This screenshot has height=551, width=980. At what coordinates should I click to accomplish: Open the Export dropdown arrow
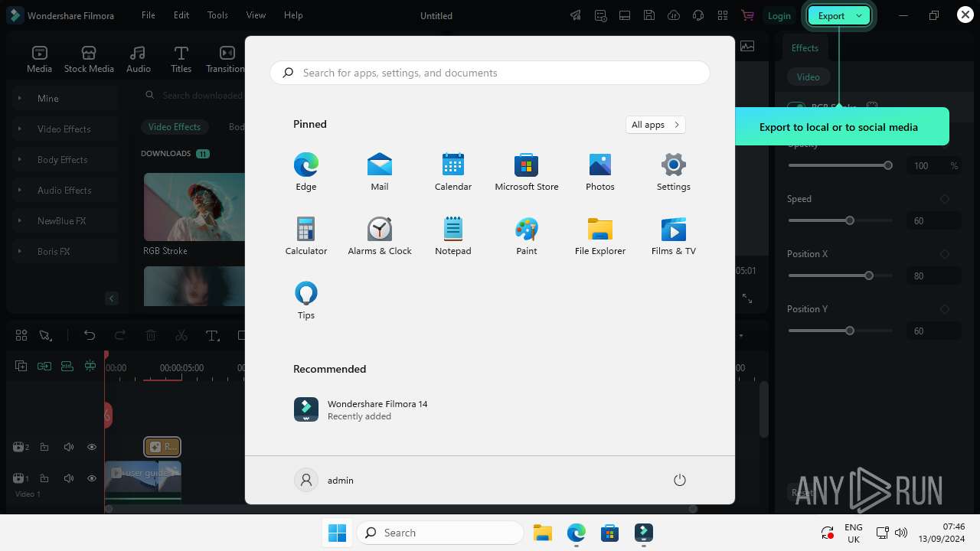pyautogui.click(x=859, y=15)
